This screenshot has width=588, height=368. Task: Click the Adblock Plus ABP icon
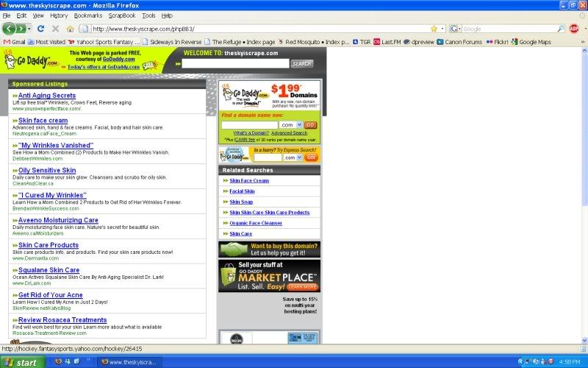574,29
